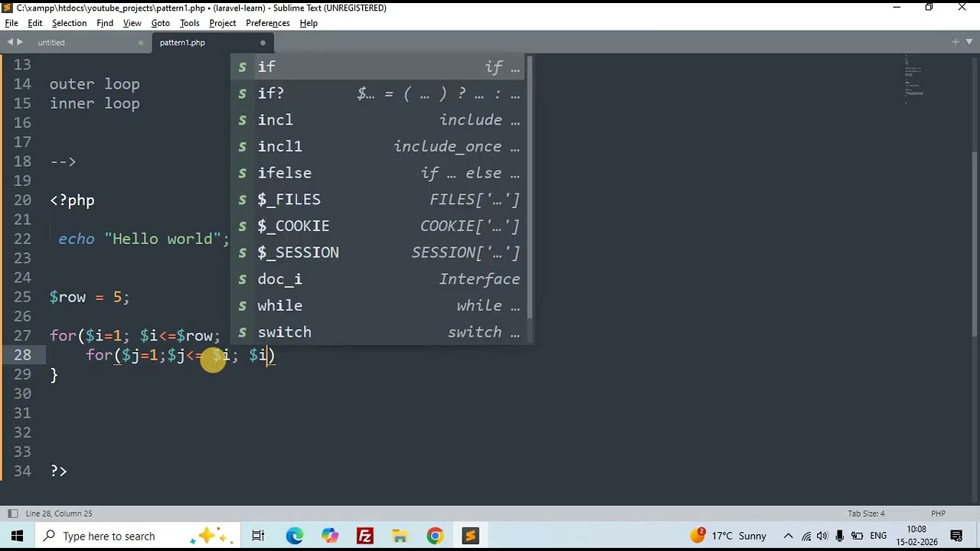Screen dimensions: 980x551
Task: Click the Sublime Text taskbar icon
Action: tap(470, 536)
